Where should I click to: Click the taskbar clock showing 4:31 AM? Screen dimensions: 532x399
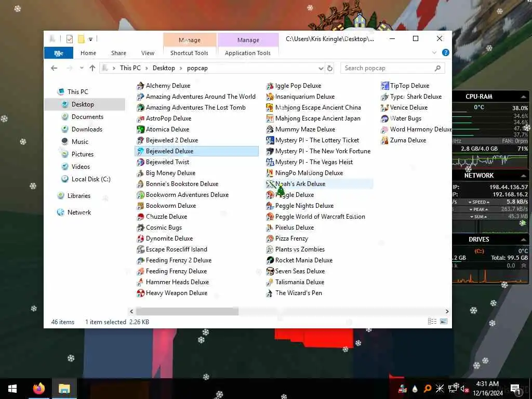487,389
